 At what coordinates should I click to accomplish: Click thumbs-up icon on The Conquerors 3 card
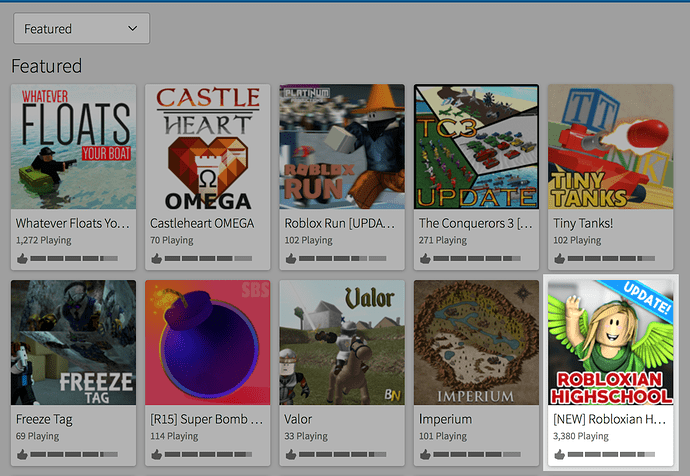[425, 258]
